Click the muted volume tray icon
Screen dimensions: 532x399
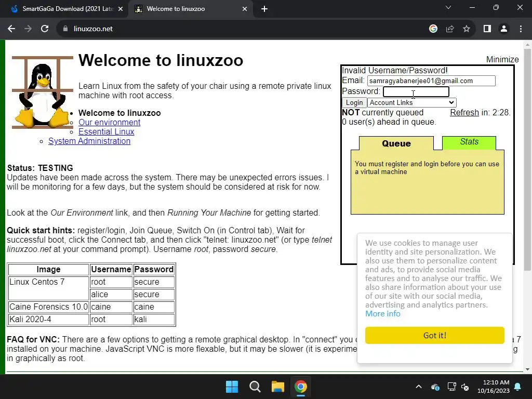(465, 387)
